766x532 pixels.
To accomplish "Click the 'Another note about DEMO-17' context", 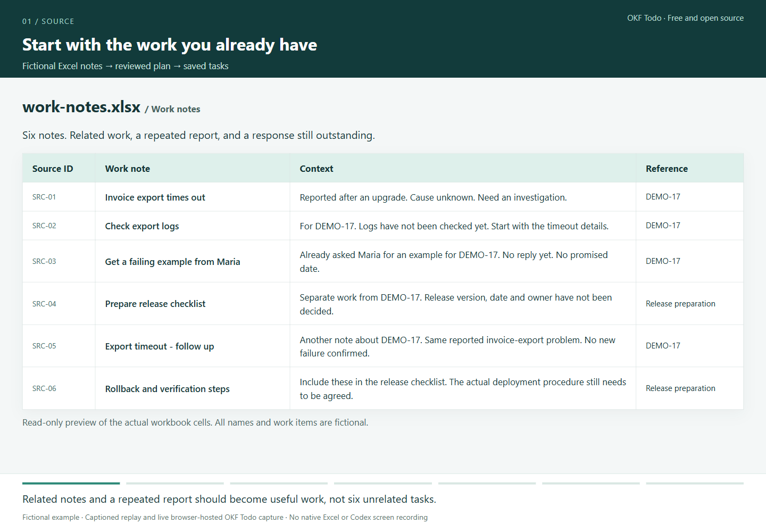I will 463,346.
